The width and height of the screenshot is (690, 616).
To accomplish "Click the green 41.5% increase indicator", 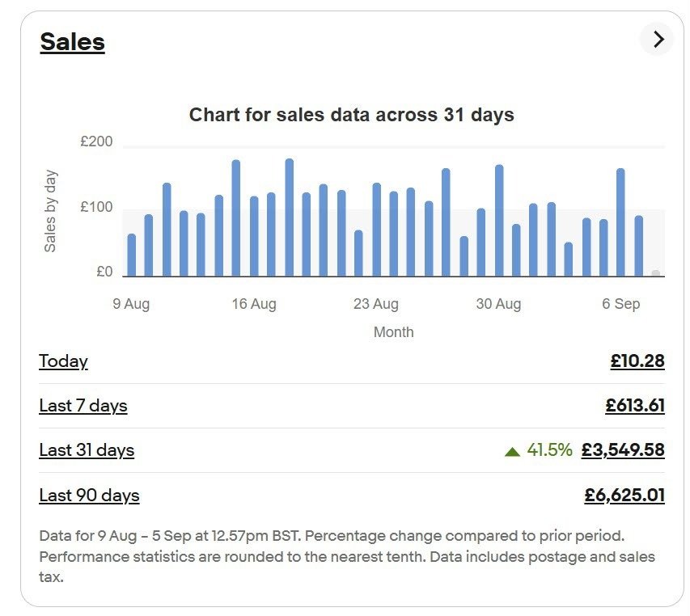I will [x=549, y=449].
